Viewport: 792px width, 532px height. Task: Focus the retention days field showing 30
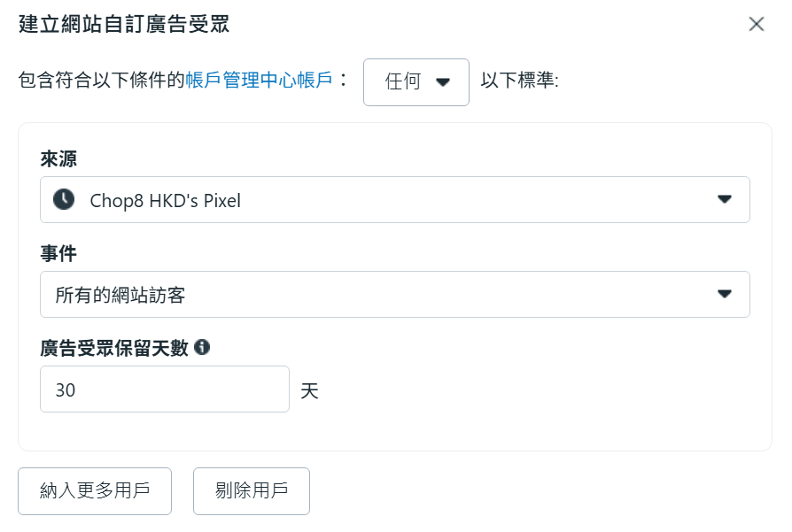pos(165,389)
